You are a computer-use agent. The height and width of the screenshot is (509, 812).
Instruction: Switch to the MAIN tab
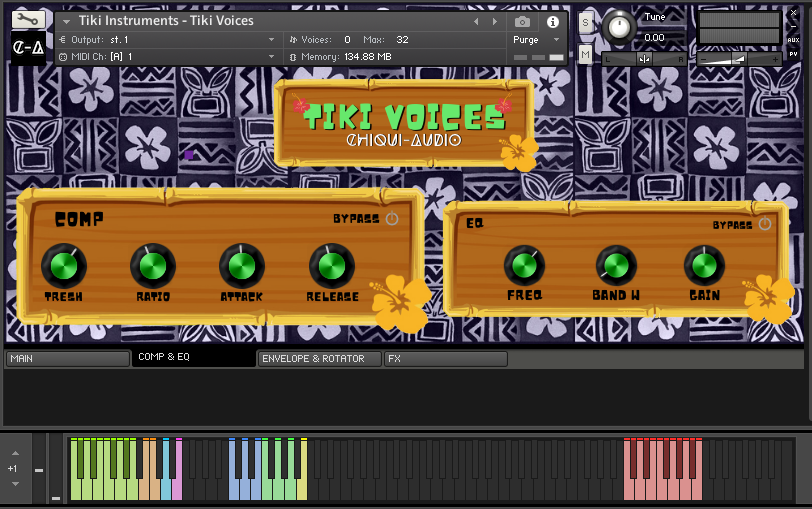67,358
